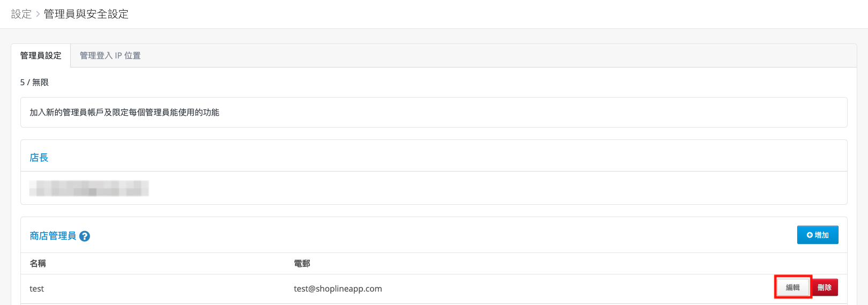The height and width of the screenshot is (305, 868).
Task: Click the email test@shoplineapp.com
Action: pos(338,289)
